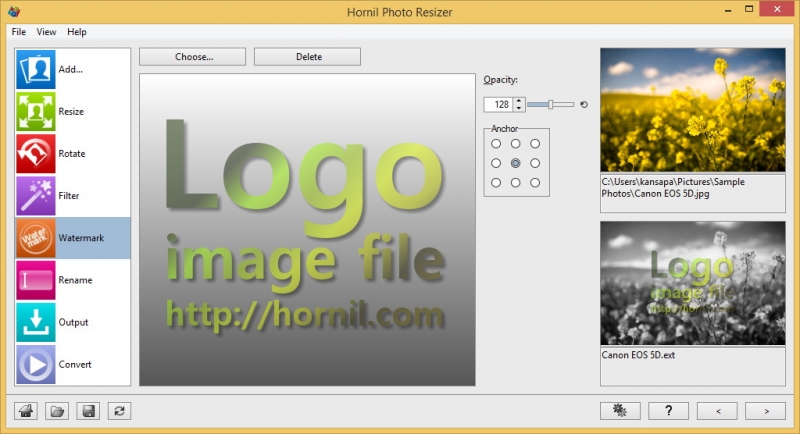The height and width of the screenshot is (434, 800).
Task: Click the logo watermark image preview
Action: coord(307,229)
